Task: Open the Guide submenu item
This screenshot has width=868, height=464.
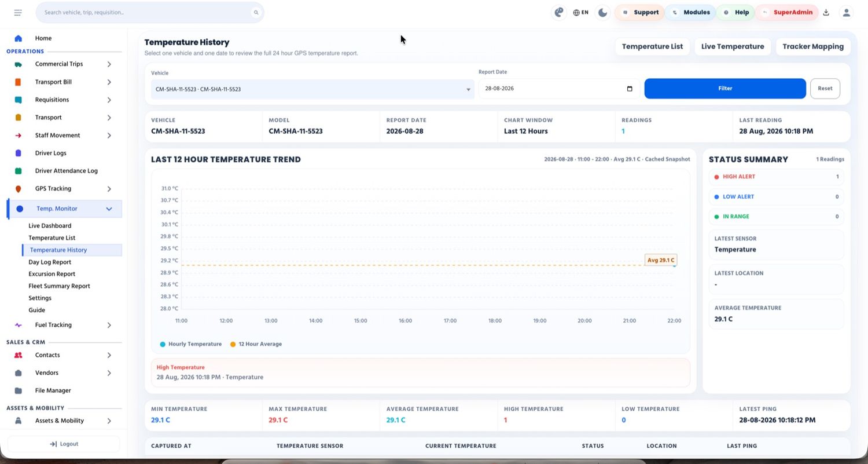Action: pos(36,310)
